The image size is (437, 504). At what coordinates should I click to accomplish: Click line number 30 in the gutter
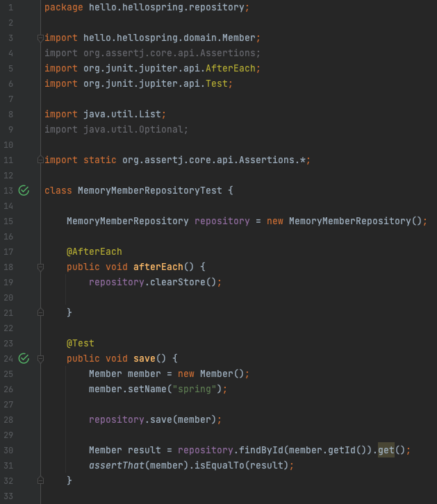8,451
